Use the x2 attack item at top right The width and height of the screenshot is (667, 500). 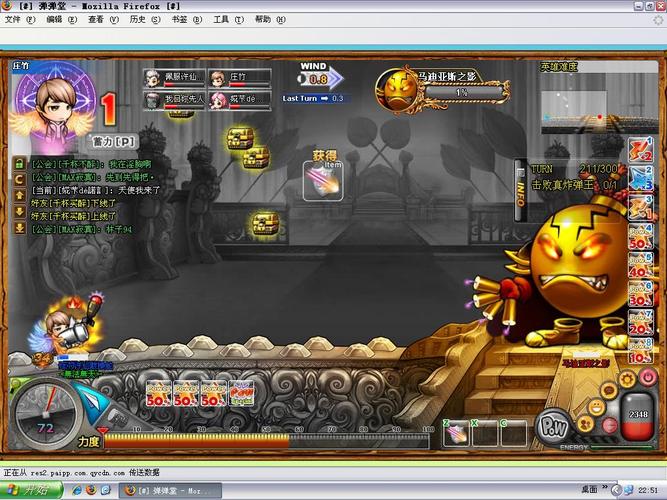click(640, 151)
